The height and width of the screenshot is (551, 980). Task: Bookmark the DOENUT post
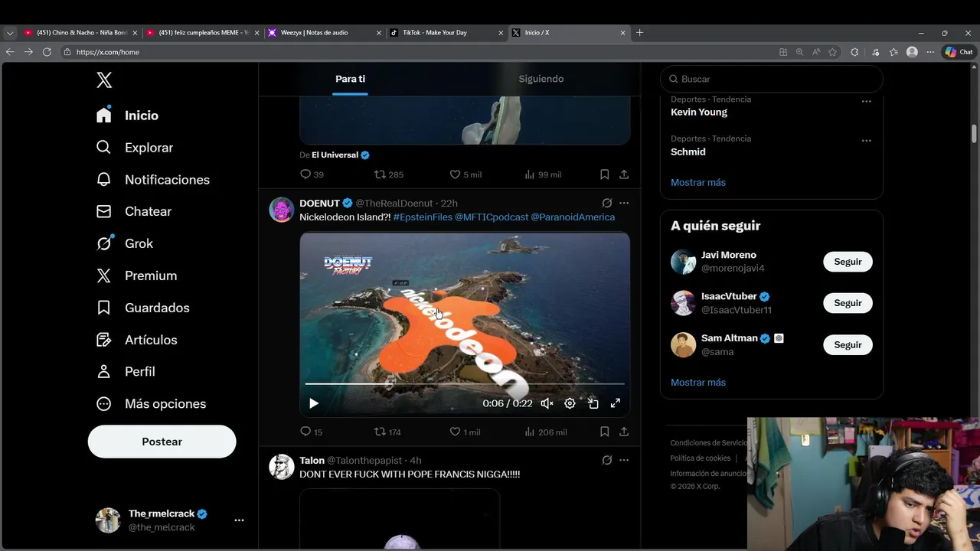click(604, 432)
